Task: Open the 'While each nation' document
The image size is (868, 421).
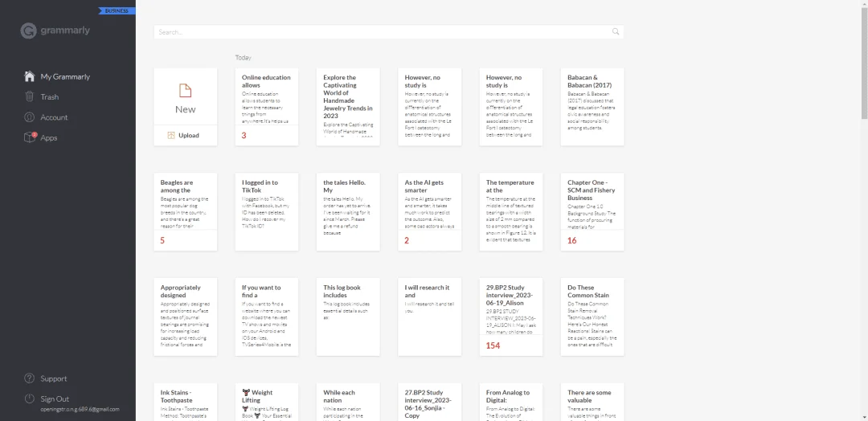Action: coord(348,403)
